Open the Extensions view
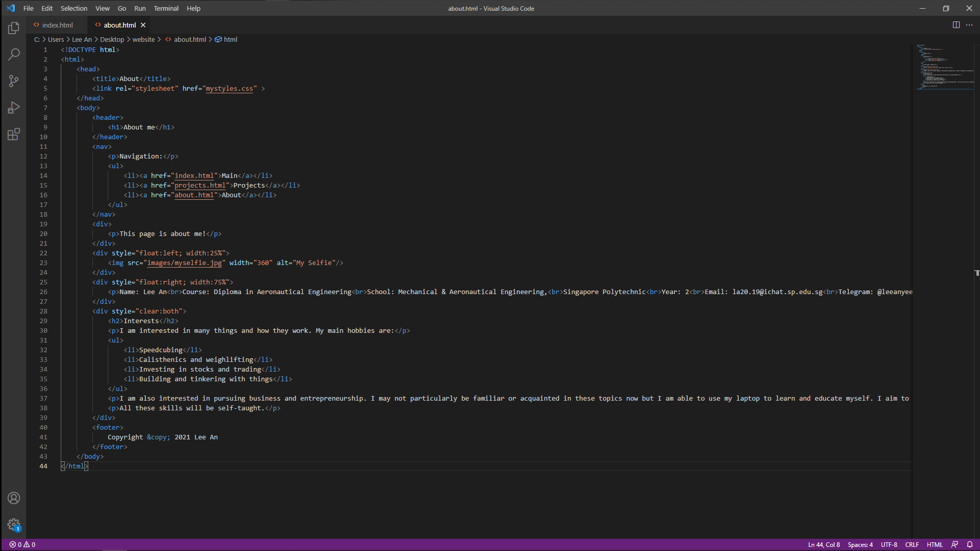Viewport: 980px width, 551px height. (14, 134)
